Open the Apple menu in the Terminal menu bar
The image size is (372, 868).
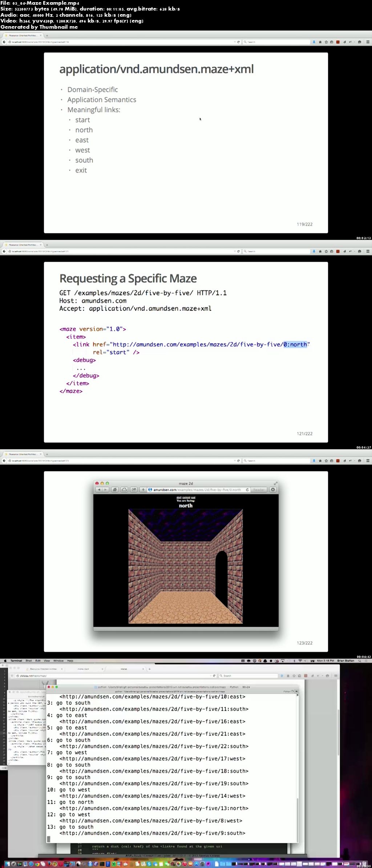coord(5,660)
